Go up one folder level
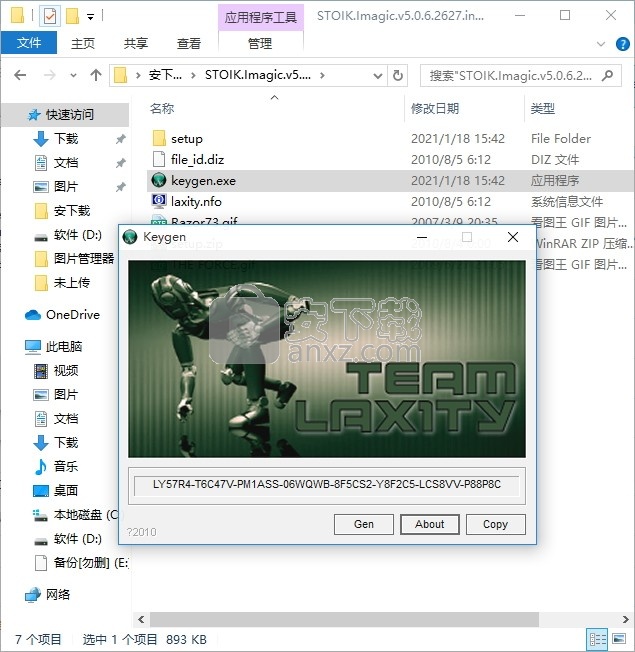The height and width of the screenshot is (652, 635). (x=96, y=75)
